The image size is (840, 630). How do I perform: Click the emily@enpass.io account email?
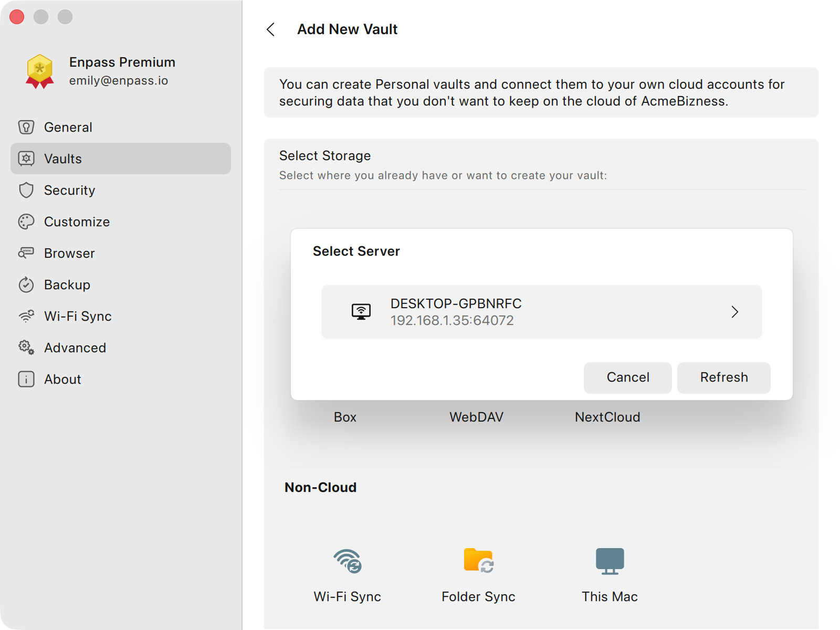click(x=119, y=80)
